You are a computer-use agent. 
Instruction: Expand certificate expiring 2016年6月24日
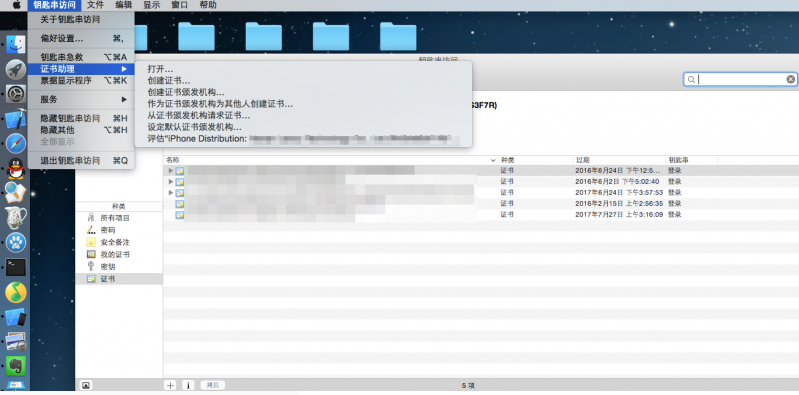[171, 171]
